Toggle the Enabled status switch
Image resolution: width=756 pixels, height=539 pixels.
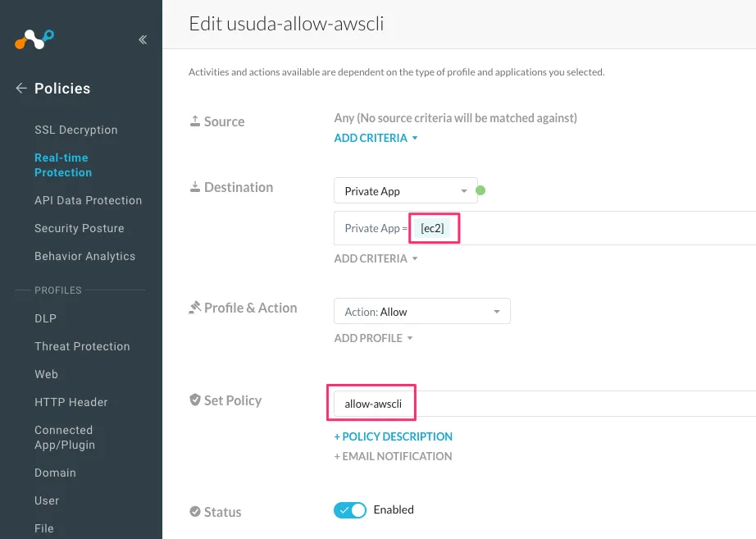(350, 510)
